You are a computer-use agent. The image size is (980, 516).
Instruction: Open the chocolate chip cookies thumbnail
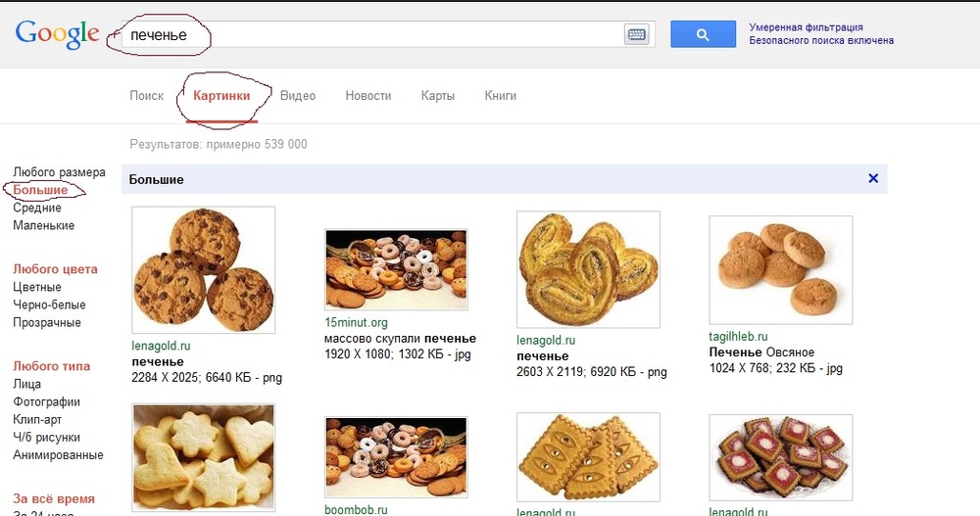203,269
